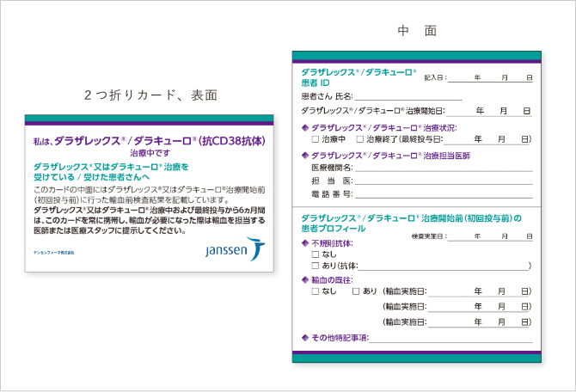
Task: Click the diamond bullet beside 治療状況
Action: (x=304, y=128)
